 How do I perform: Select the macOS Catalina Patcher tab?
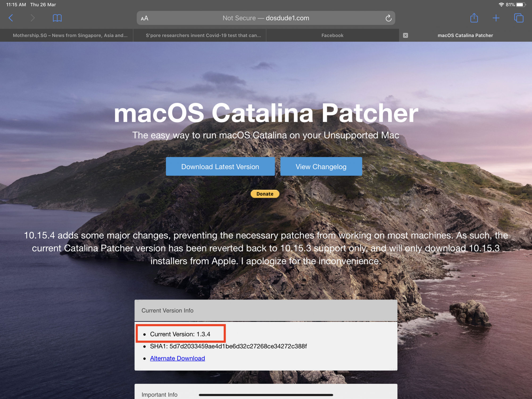(465, 35)
